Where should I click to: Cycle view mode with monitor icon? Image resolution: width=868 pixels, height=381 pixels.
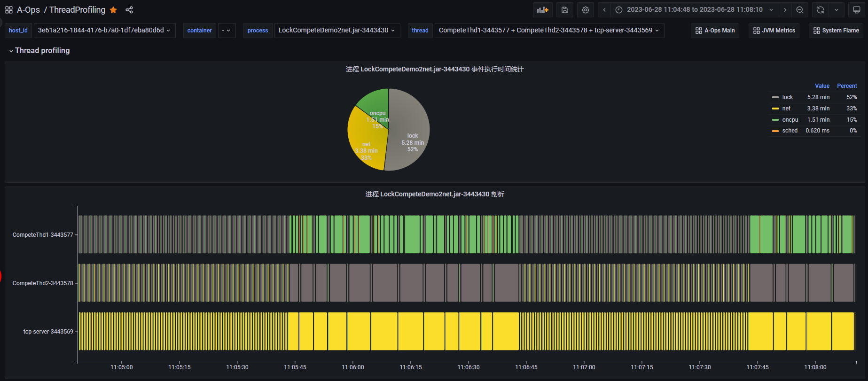tap(857, 10)
